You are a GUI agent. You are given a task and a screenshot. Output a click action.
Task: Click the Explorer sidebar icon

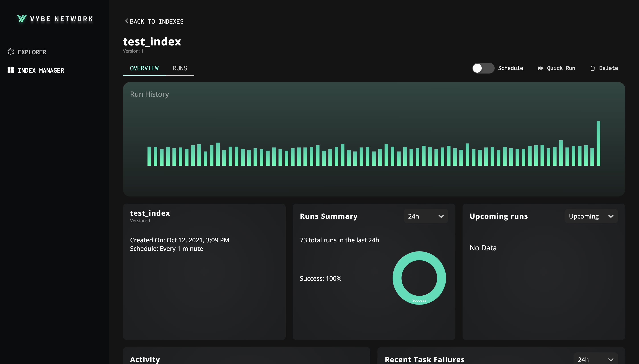pyautogui.click(x=10, y=52)
